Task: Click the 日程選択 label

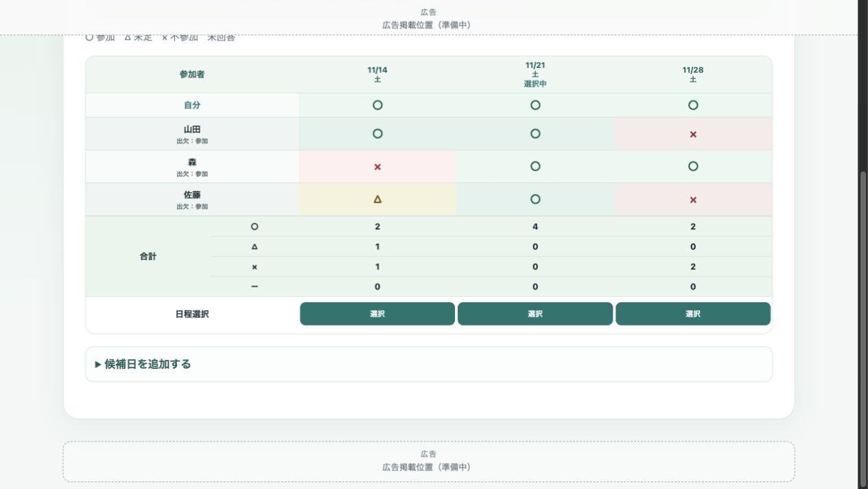Action: point(192,314)
